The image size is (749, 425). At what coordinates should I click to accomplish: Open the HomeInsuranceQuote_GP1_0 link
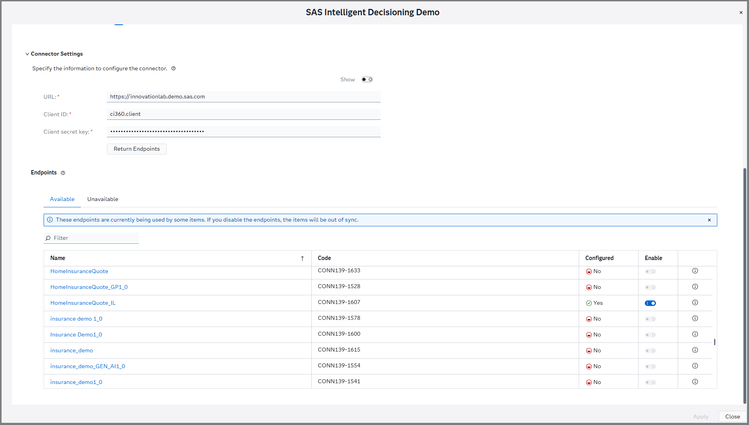(x=89, y=287)
